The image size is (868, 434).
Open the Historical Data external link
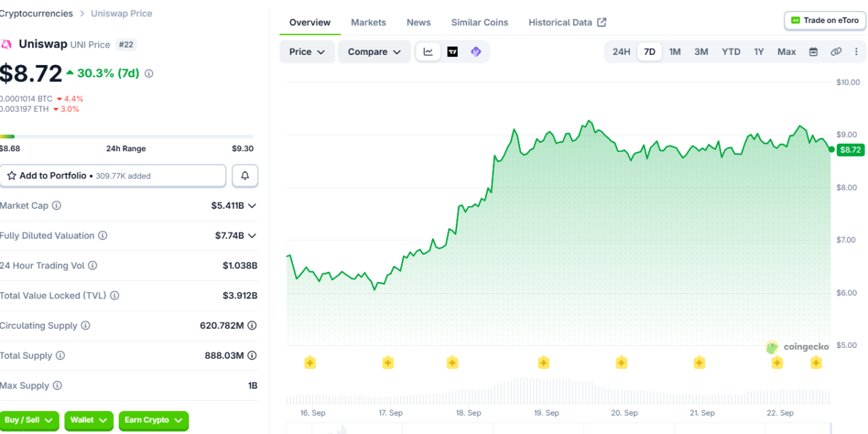pos(568,22)
